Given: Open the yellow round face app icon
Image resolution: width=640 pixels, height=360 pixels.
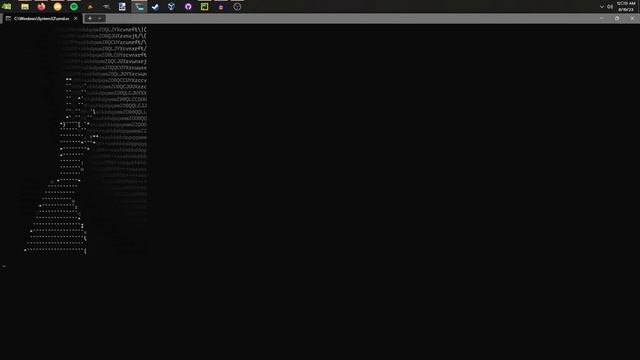Looking at the screenshot, I should [x=58, y=7].
